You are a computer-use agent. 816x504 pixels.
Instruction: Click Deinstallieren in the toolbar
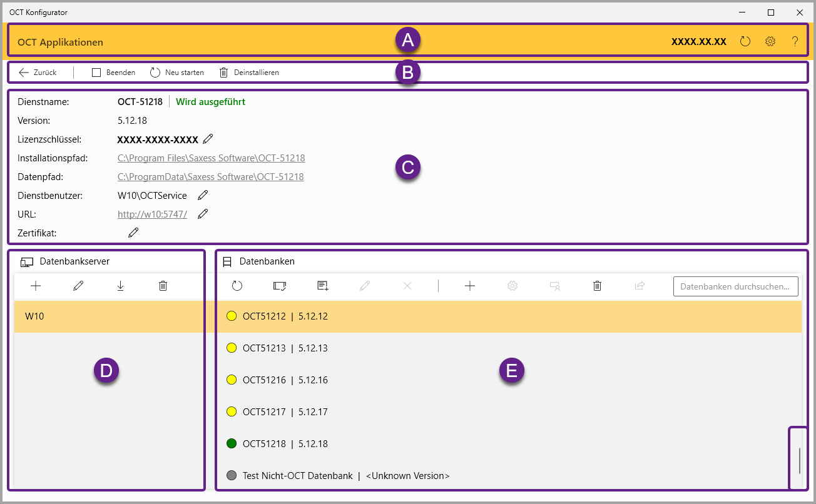pos(249,73)
